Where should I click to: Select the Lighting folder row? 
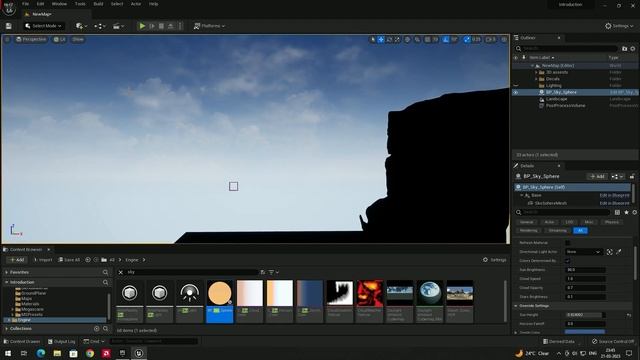point(575,86)
